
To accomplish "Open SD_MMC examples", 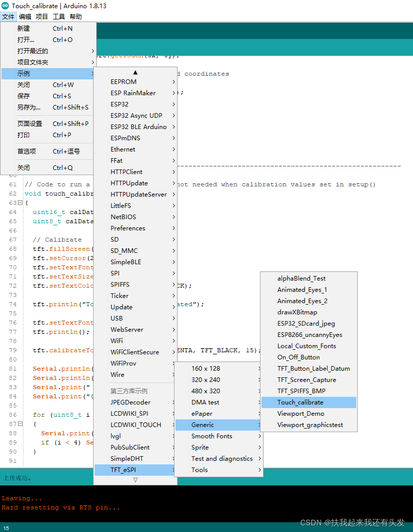I will [135, 251].
